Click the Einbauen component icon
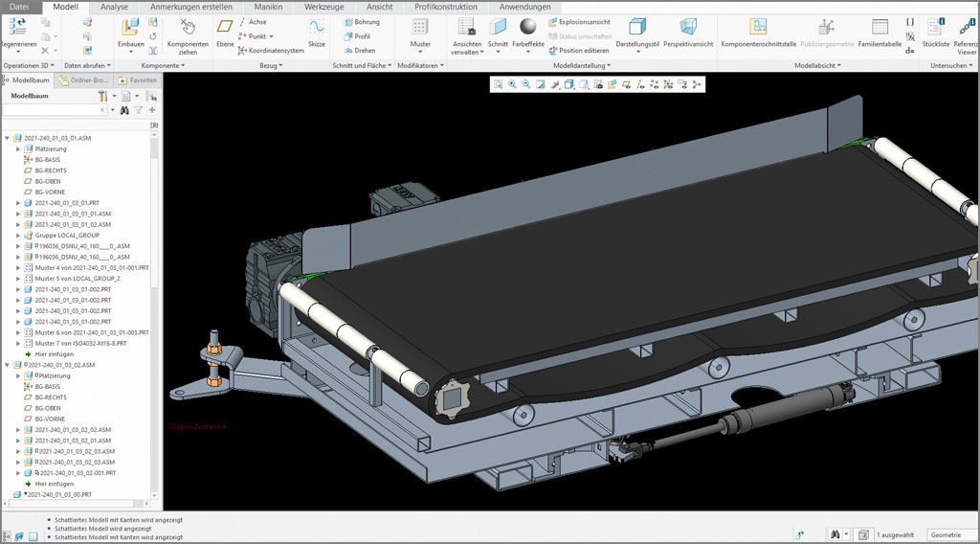The width and height of the screenshot is (980, 544). 131,28
